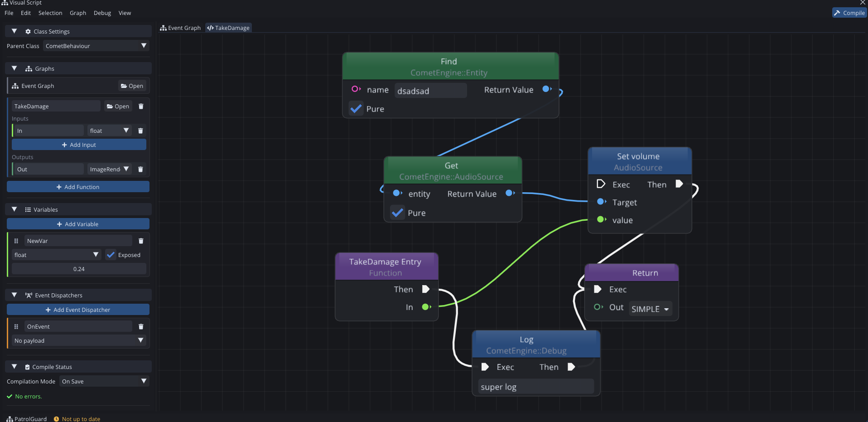Click Exec input pin on Set volume node
The width and height of the screenshot is (868, 422).
click(x=601, y=184)
